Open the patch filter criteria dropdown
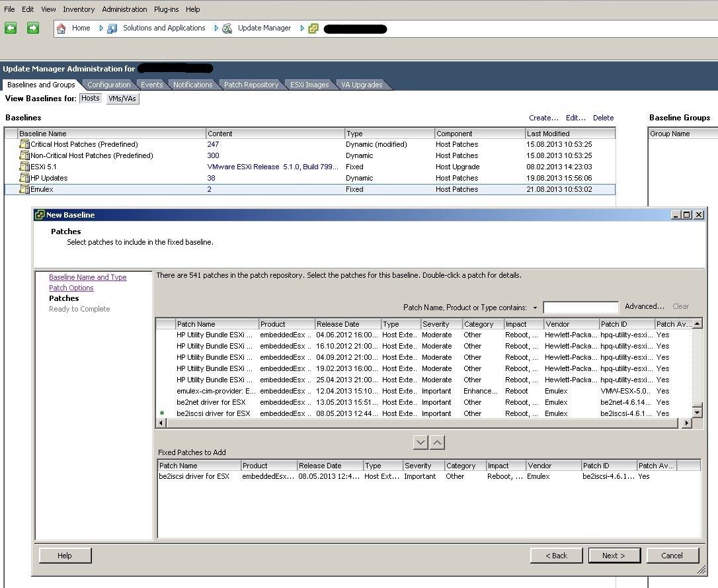Viewport: 718px width, 588px height. click(536, 307)
